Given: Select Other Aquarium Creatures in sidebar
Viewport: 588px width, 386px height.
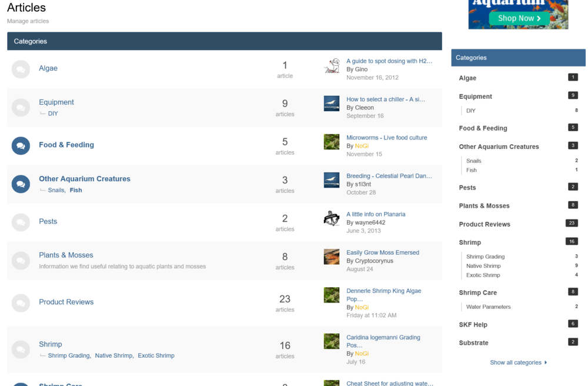Looking at the screenshot, I should point(499,147).
